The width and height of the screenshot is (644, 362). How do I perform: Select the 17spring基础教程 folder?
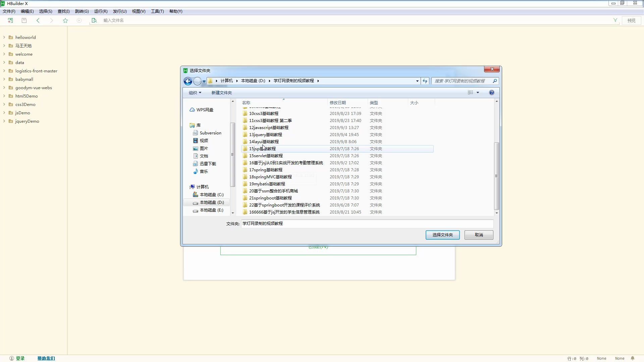tap(266, 170)
